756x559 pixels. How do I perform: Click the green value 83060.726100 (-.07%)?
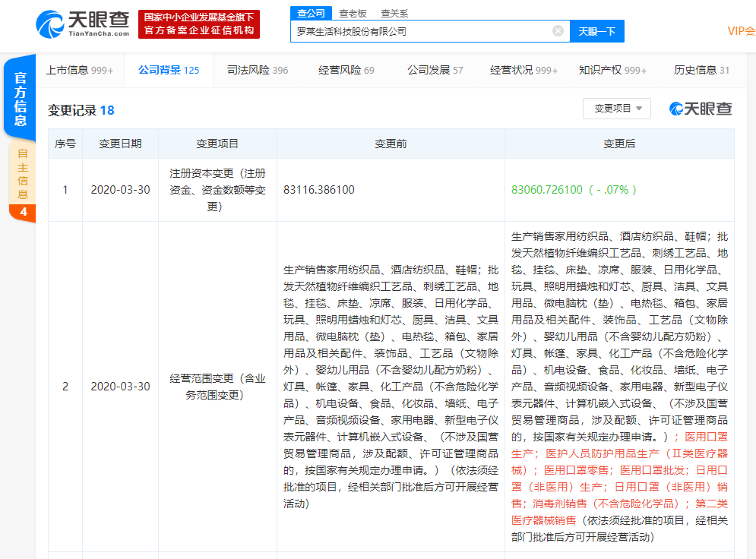tap(574, 190)
